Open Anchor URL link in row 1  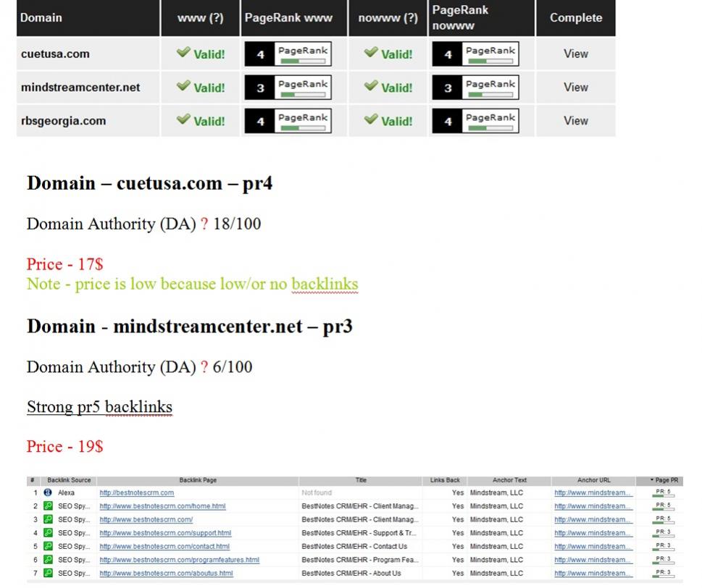(593, 492)
